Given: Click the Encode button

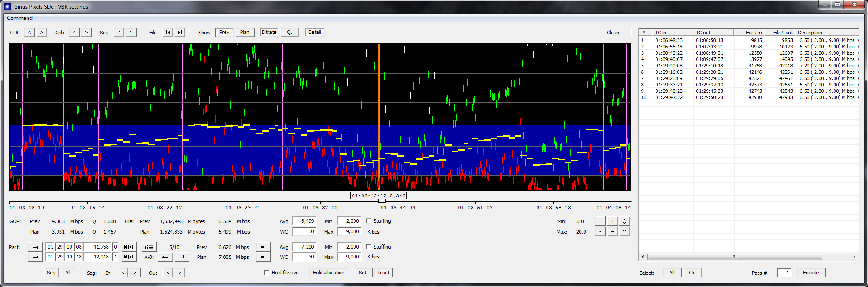Looking at the screenshot, I should click(811, 273).
